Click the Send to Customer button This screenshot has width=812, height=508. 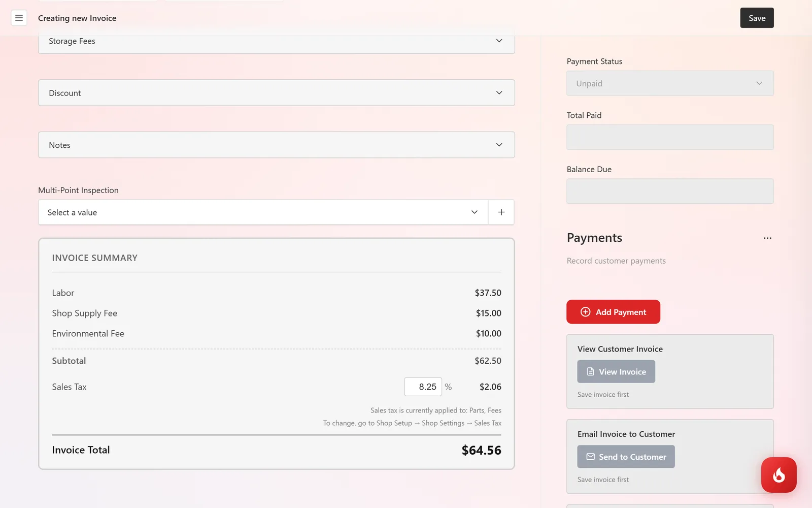click(626, 457)
